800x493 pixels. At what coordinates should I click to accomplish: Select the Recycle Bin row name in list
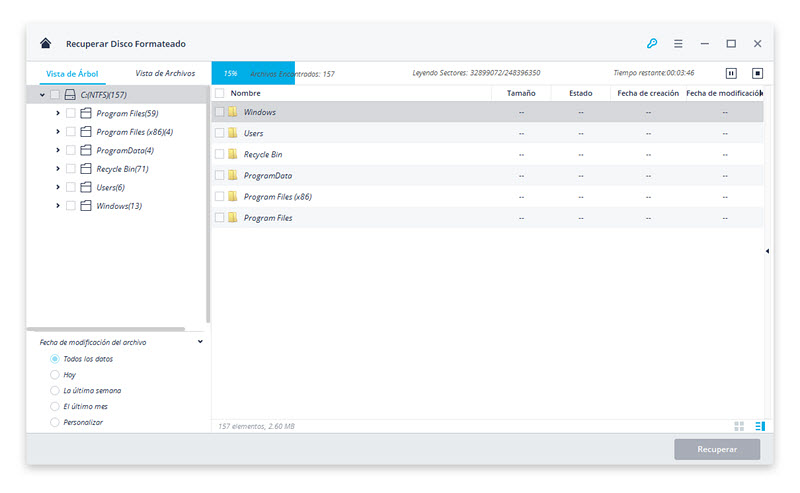tap(263, 154)
